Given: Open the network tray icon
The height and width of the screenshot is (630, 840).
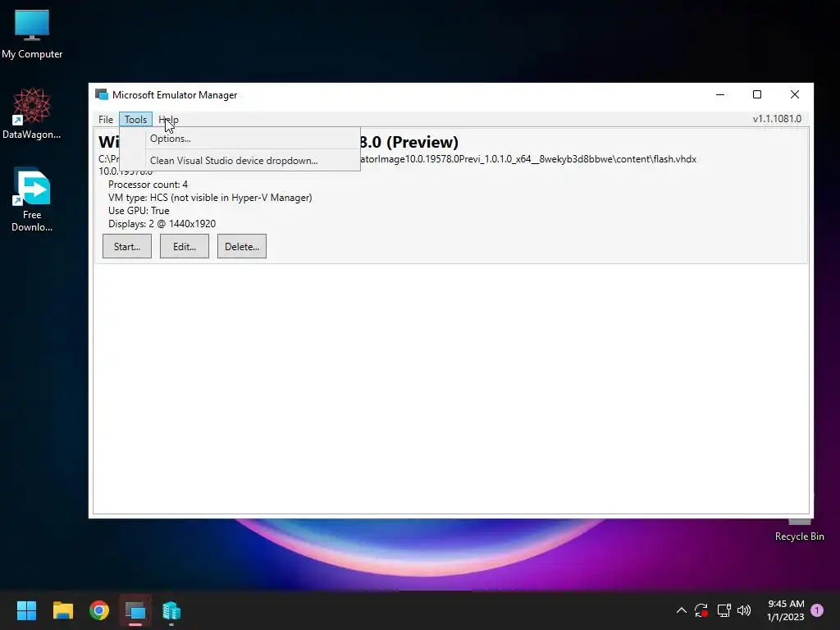Looking at the screenshot, I should coord(724,610).
